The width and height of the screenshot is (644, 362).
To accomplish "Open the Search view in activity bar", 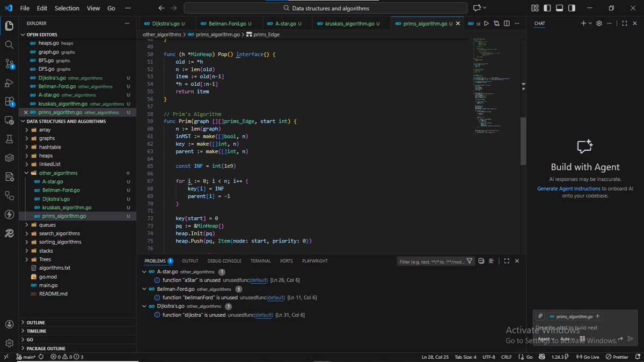I will tap(9, 45).
